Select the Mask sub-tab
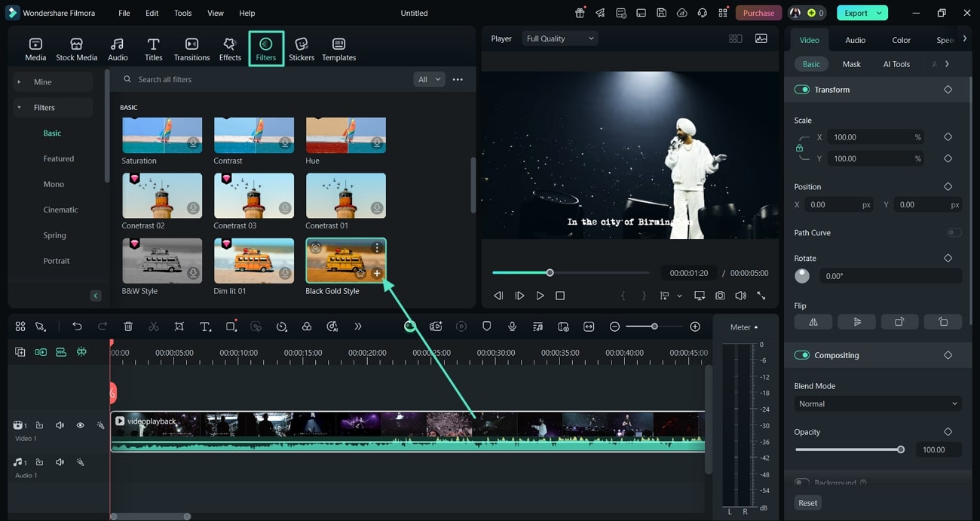Screen dimensions: 980x521 (x=851, y=64)
